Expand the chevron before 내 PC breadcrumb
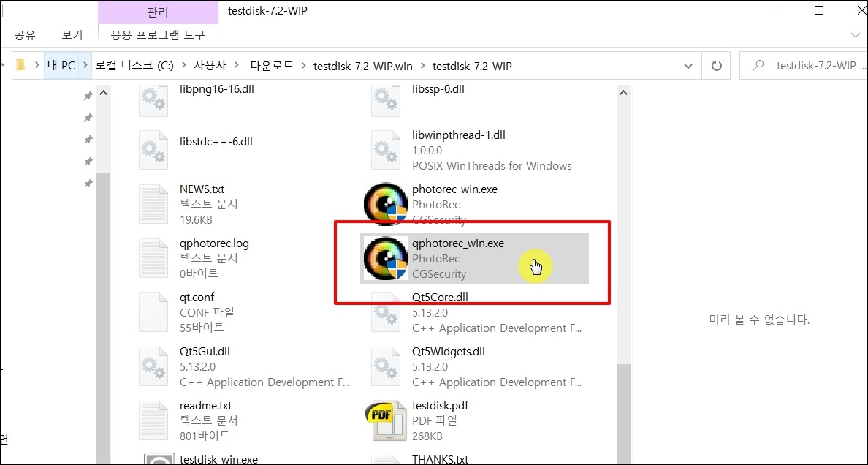The width and height of the screenshot is (868, 465). pyautogui.click(x=37, y=66)
